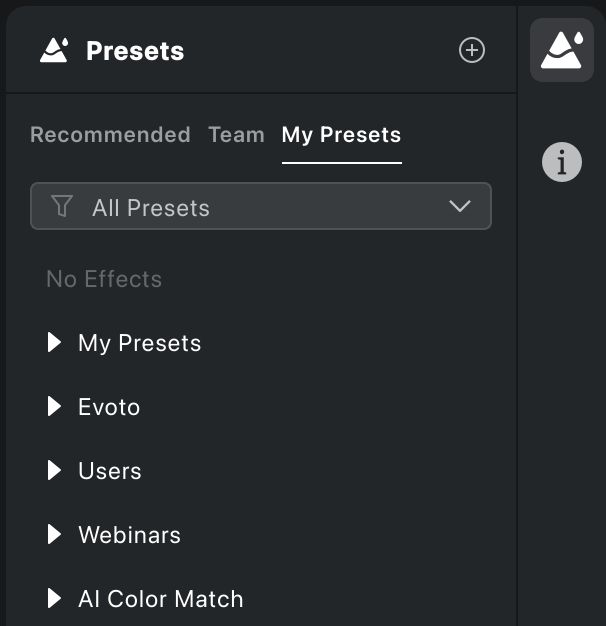The width and height of the screenshot is (606, 626).
Task: Open the info panel icon
Action: 562,162
